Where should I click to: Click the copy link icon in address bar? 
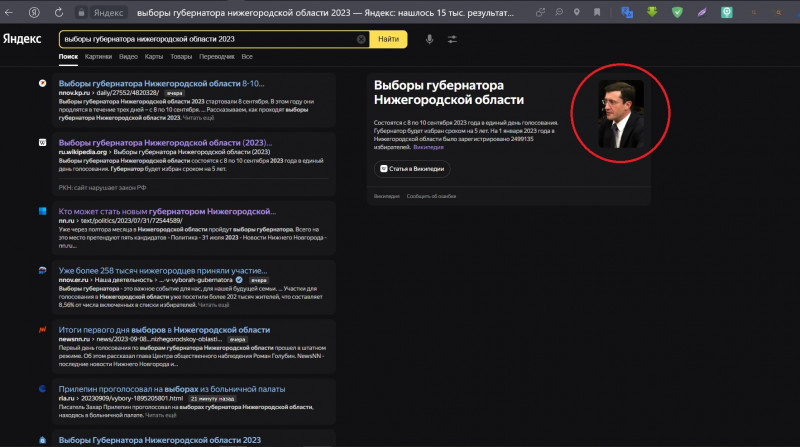(540, 12)
